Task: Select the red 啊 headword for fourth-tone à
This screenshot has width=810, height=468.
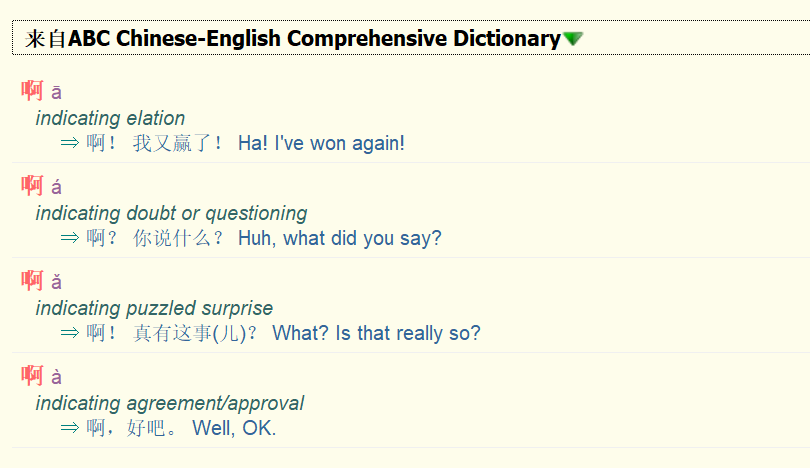Action: pos(32,376)
